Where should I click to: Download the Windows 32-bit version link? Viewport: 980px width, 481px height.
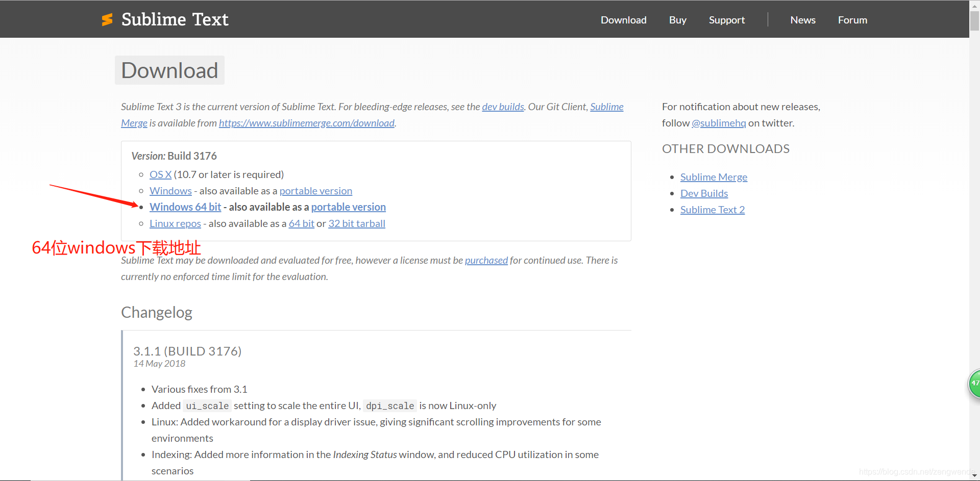pos(170,191)
